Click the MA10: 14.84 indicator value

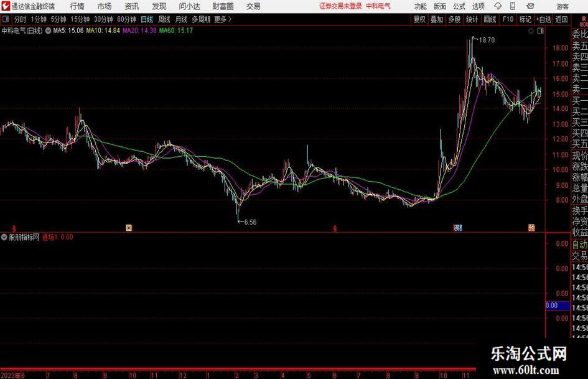(103, 30)
